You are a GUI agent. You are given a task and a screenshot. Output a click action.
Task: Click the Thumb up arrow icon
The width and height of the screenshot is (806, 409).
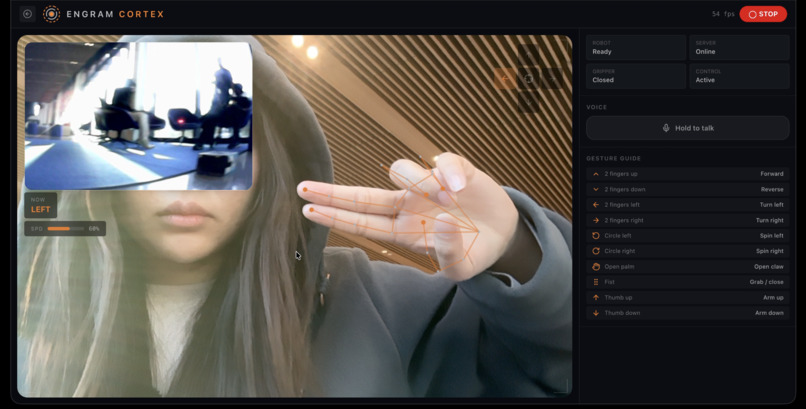[596, 298]
